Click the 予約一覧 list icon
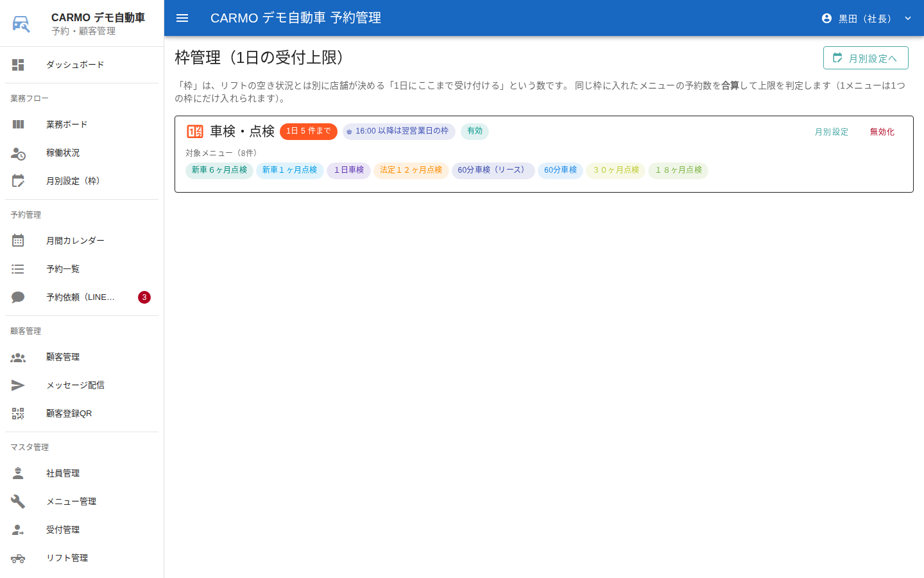 18,269
